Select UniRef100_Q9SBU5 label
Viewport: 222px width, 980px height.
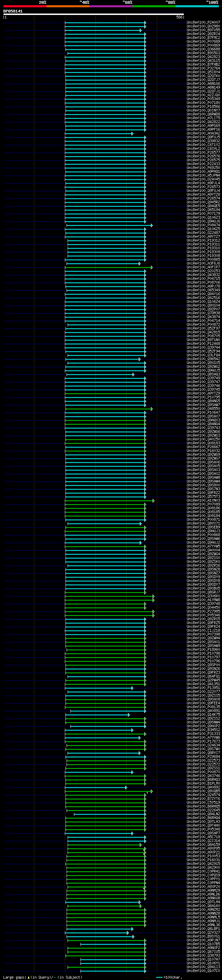(x=203, y=589)
